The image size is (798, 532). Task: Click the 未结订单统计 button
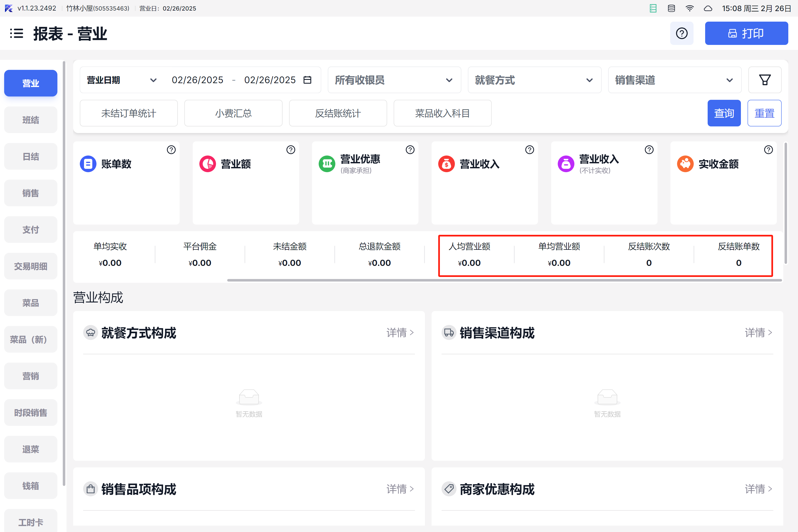pos(129,113)
